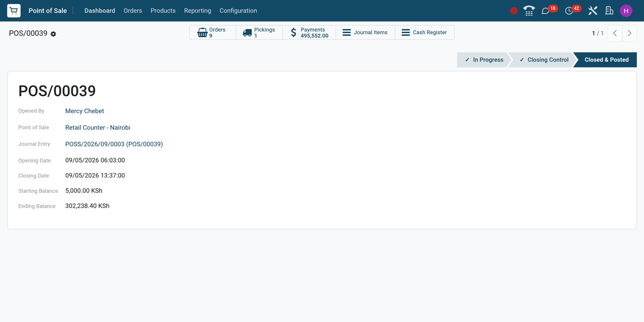Screen dimensions: 644x322
Task: Open the user avatar H menu
Action: pos(626,11)
